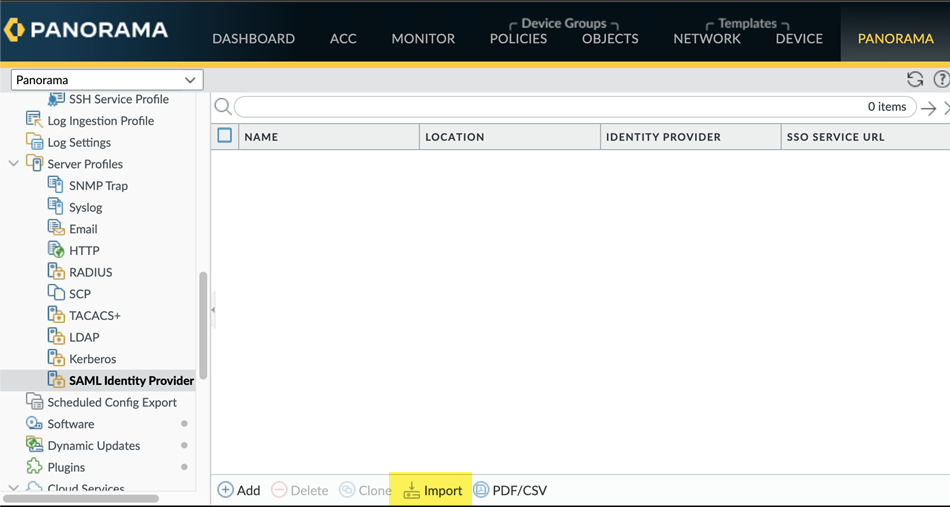Expand the Cloud Services tree node
The width and height of the screenshot is (950, 507).
point(13,488)
